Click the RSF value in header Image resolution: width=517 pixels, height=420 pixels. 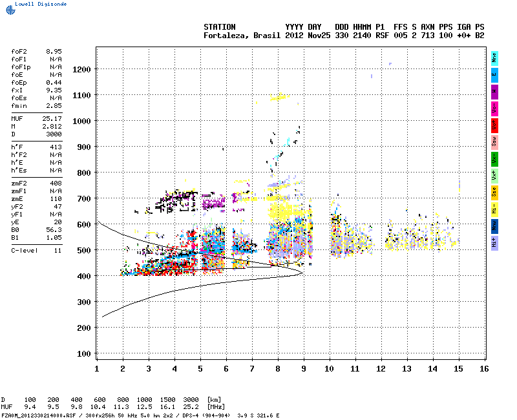click(x=382, y=36)
